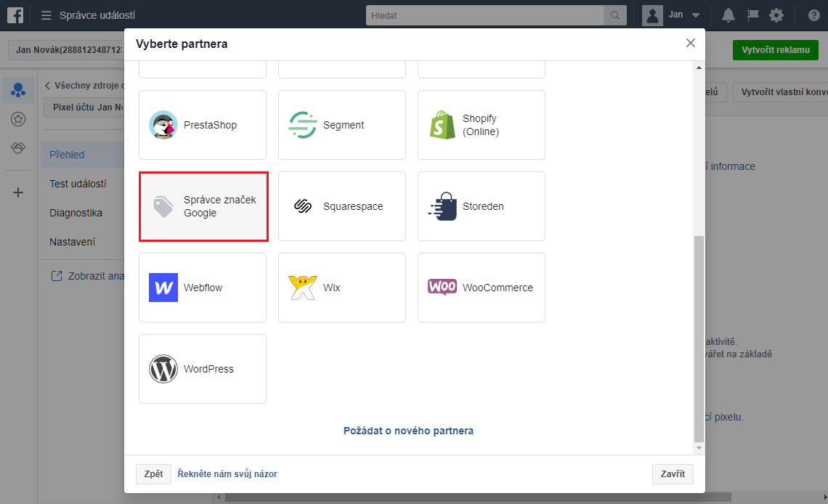Image resolution: width=828 pixels, height=504 pixels.
Task: Pick the Shopify (Online) partner
Action: pyautogui.click(x=481, y=125)
